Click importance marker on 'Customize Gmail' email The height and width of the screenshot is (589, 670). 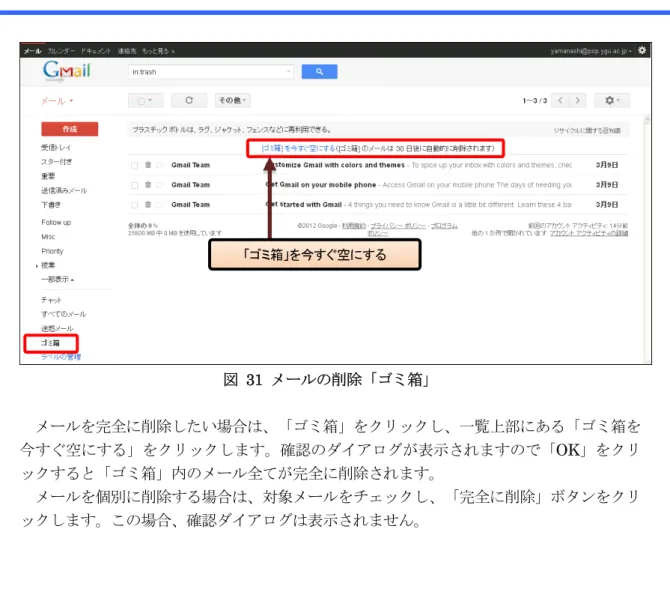coord(160,165)
